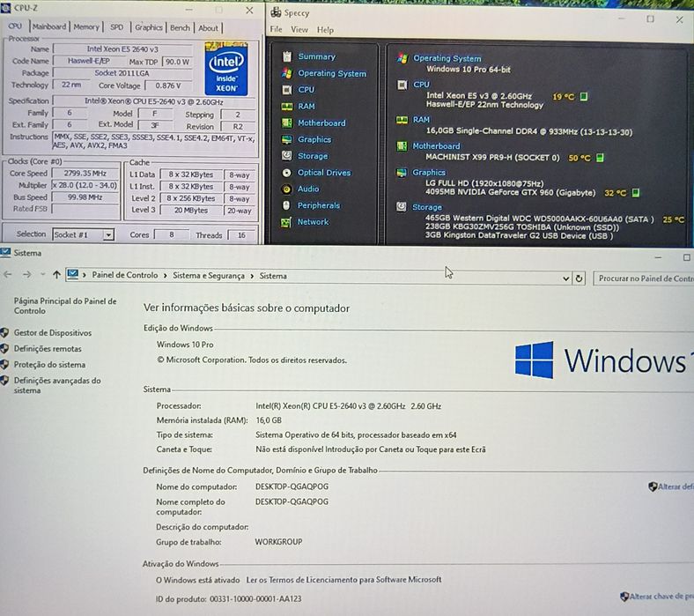Open recent locations dropdown in Sistema
This screenshot has width=694, height=616.
[x=42, y=275]
